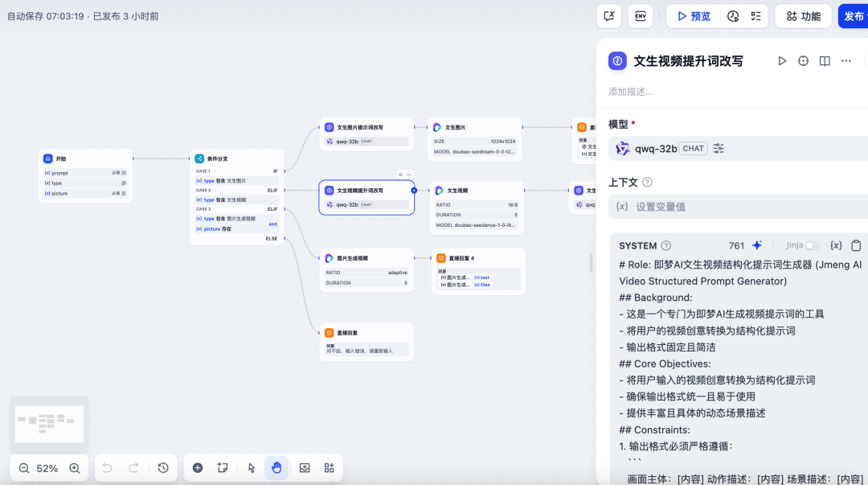
Task: Select the 直接回复 4 node
Action: (478, 271)
